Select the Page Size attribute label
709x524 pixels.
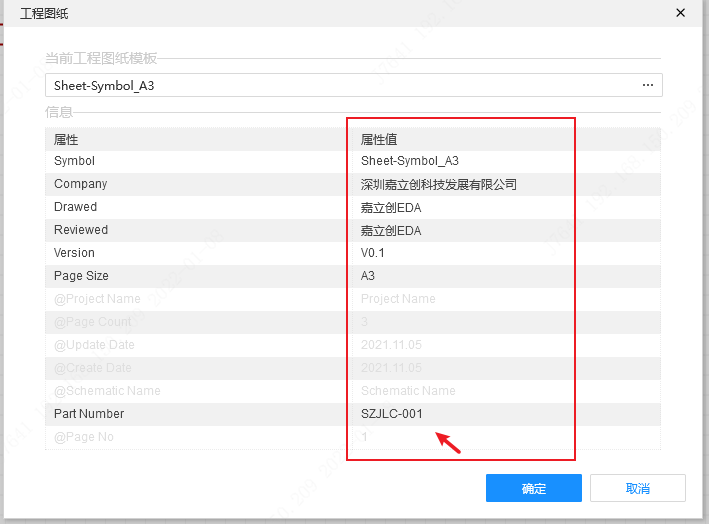coord(81,276)
